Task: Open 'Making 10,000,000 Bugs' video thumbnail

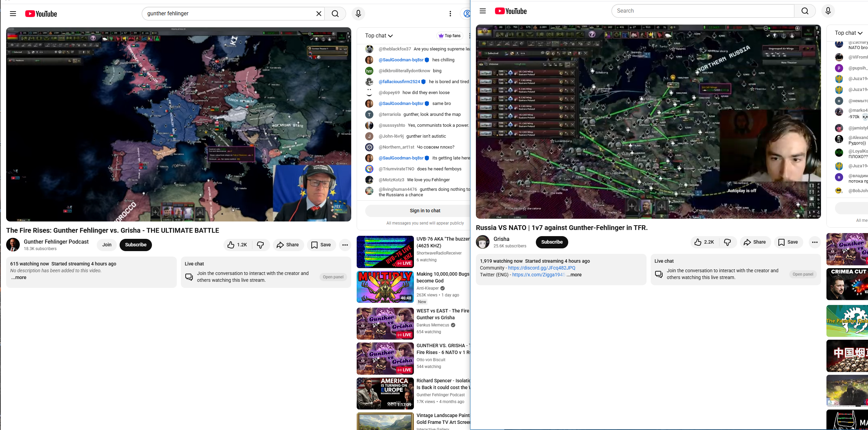Action: 385,287
